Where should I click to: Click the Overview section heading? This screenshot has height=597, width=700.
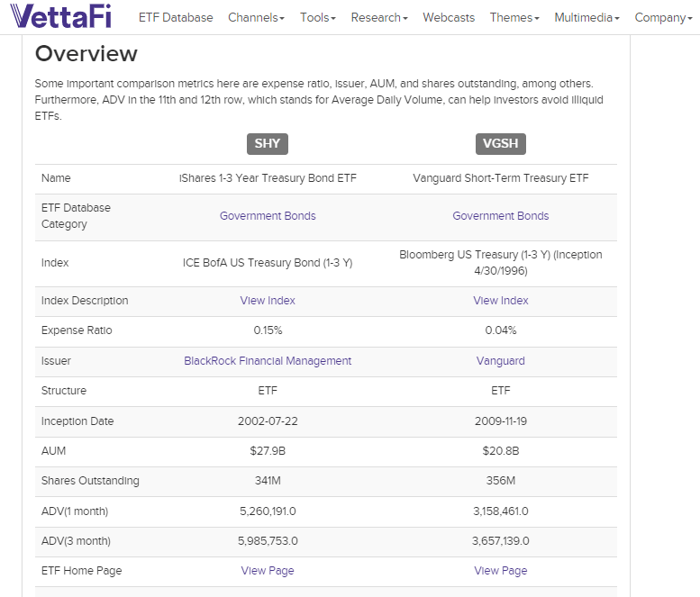coord(86,54)
